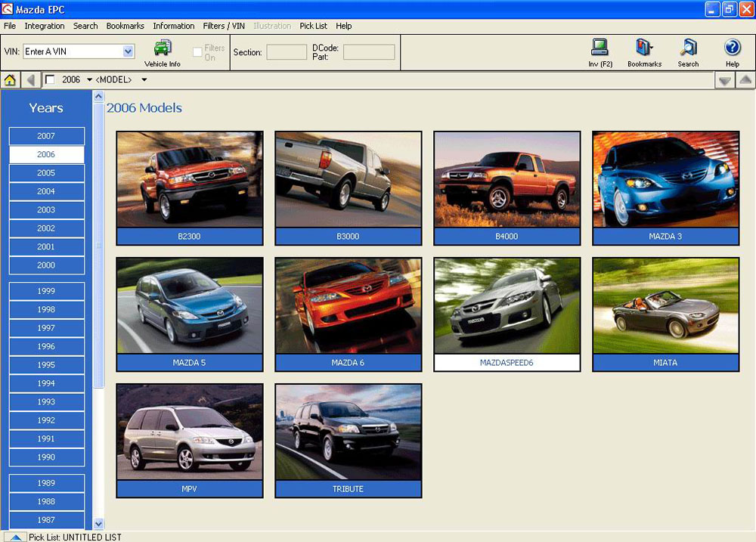Open the Bookmarks toolbar icon
The height and width of the screenshot is (542, 756).
click(x=644, y=49)
